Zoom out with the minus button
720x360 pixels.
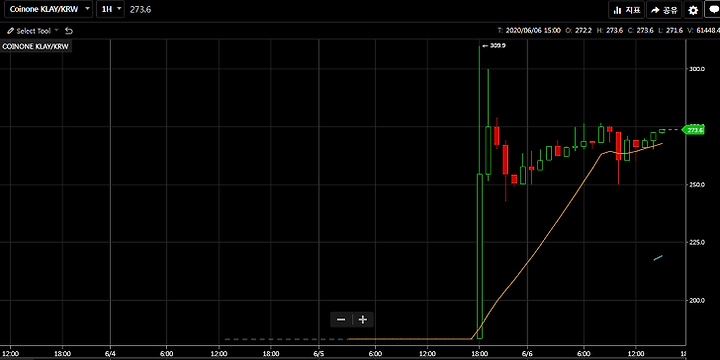click(x=341, y=320)
